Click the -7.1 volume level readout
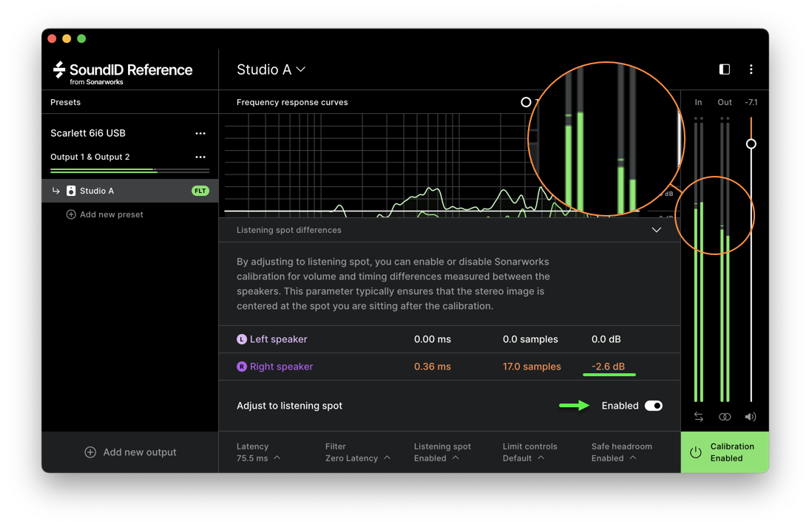The image size is (812, 527). 751,103
